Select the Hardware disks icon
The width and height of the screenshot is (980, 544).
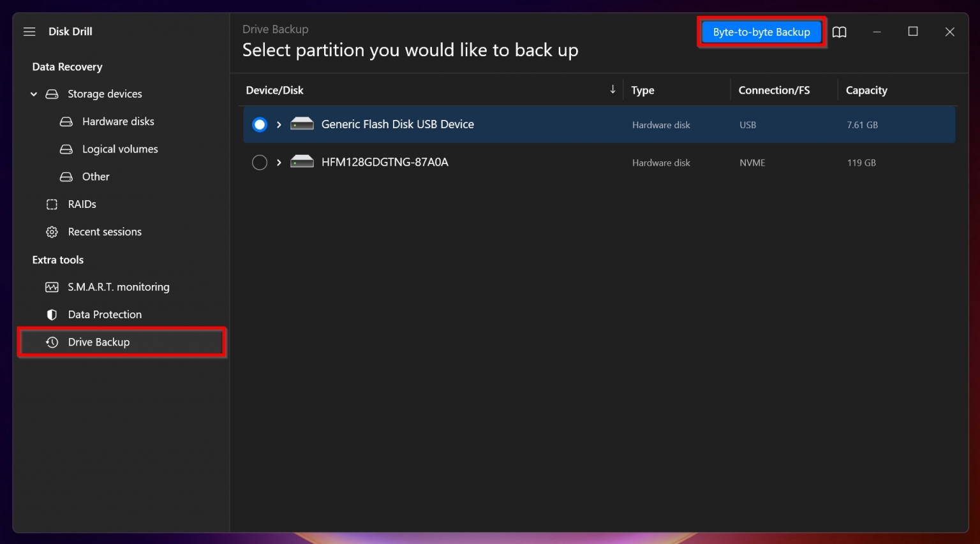(67, 121)
